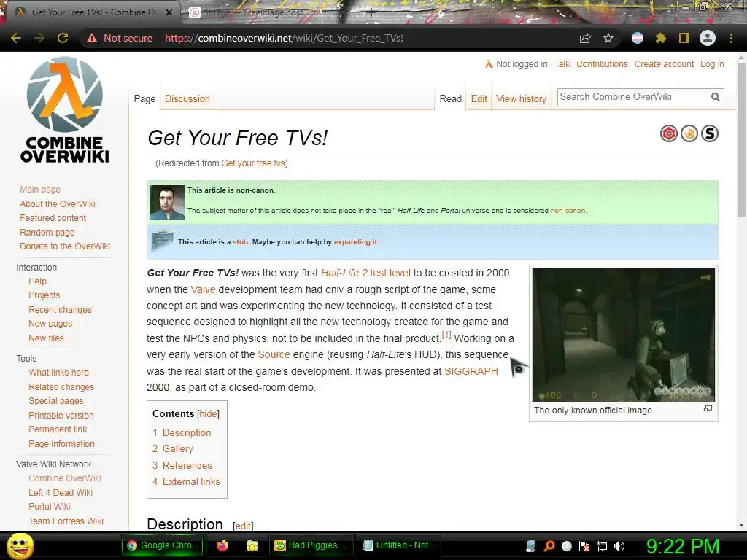Close the Get Your Free TVs tab
Image resolution: width=747 pixels, height=560 pixels.
(x=169, y=12)
